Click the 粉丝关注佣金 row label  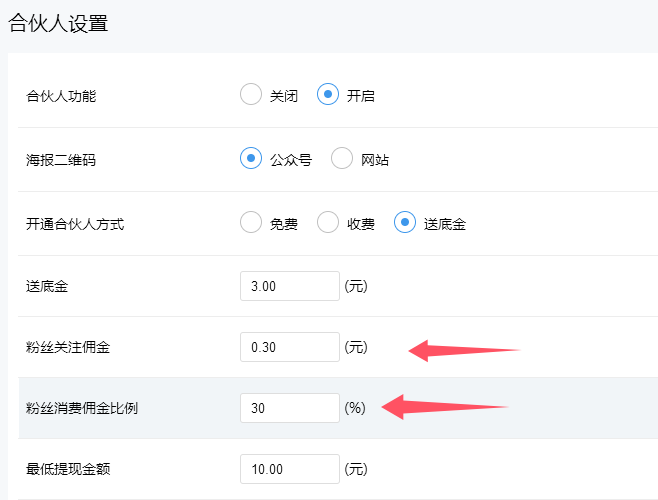click(x=68, y=347)
